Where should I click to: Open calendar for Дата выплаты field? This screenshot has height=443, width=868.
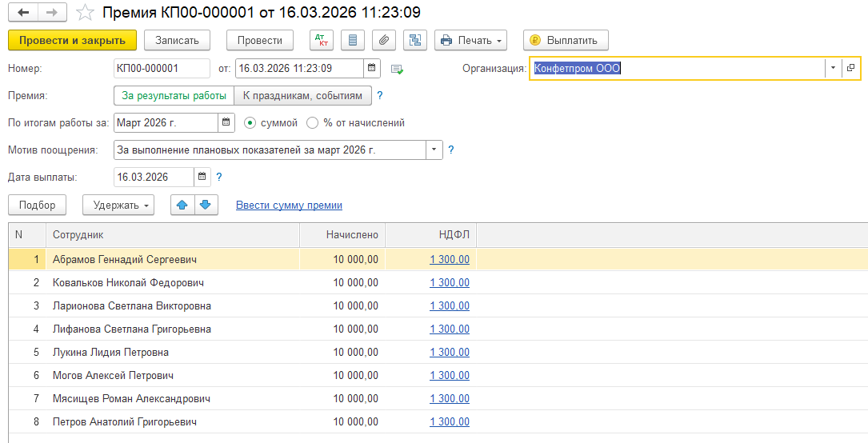tap(202, 177)
